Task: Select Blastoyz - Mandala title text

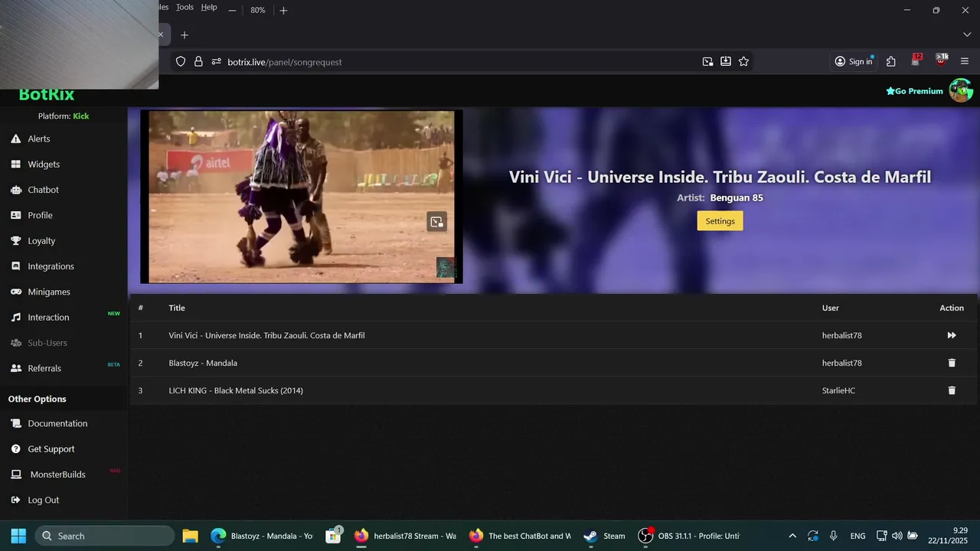Action: click(203, 363)
